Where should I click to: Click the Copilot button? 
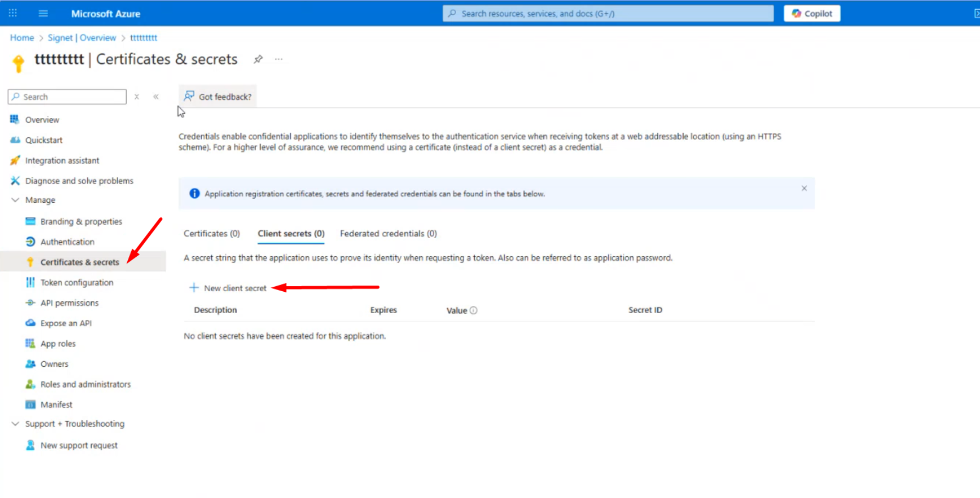[x=812, y=13]
